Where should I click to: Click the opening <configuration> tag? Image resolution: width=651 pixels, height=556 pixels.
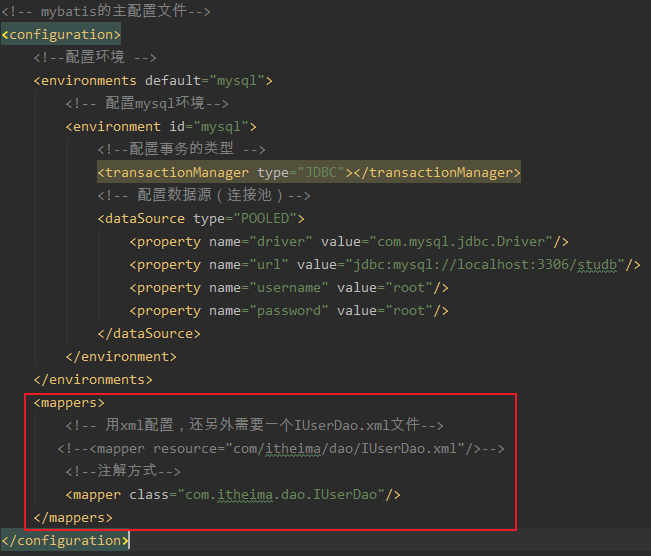61,34
